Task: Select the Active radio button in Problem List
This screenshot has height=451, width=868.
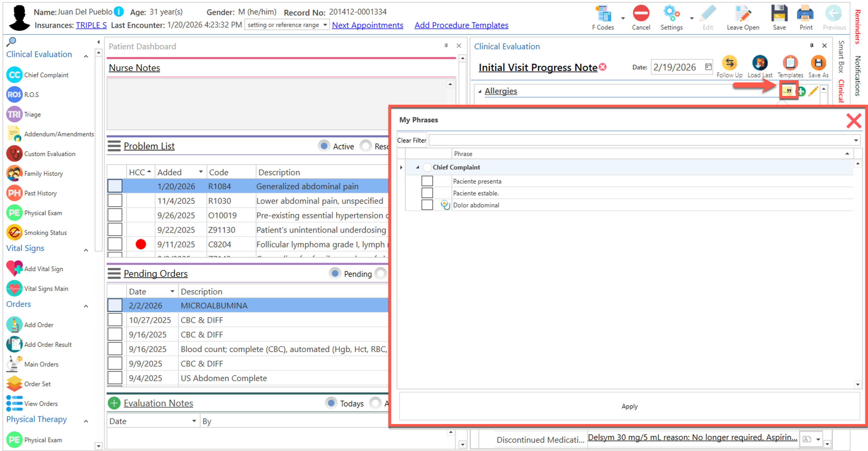Action: click(324, 146)
